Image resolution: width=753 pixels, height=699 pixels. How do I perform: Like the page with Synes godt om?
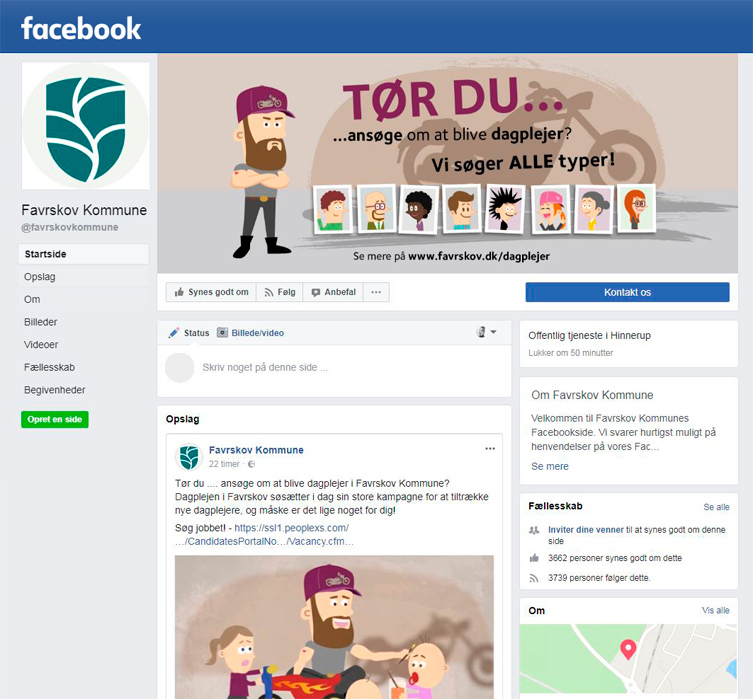point(211,292)
